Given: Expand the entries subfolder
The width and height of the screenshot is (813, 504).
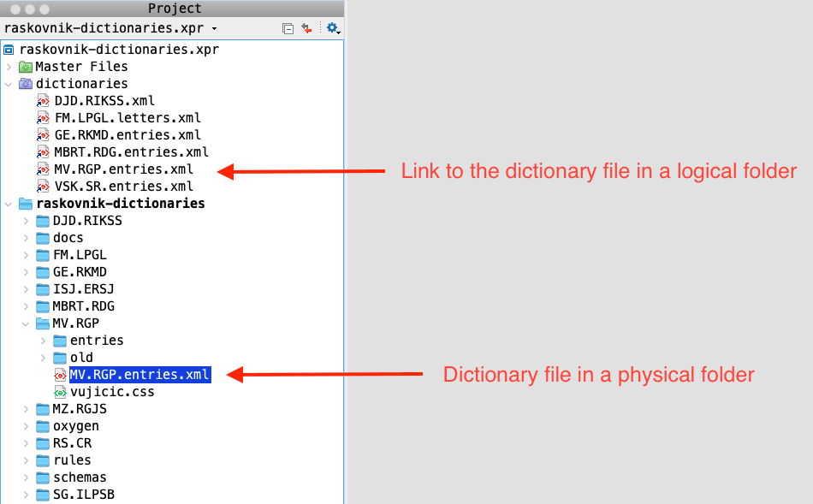Looking at the screenshot, I should pyautogui.click(x=44, y=341).
